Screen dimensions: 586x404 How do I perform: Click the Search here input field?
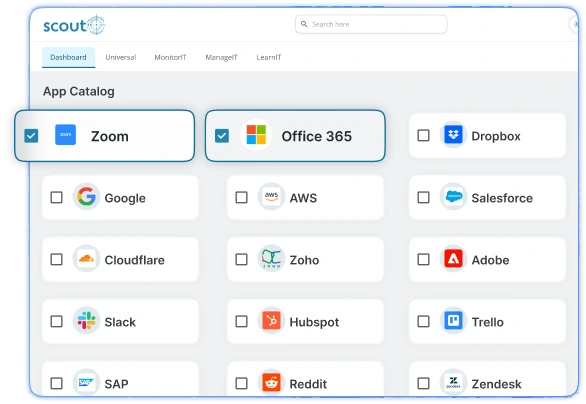point(371,24)
